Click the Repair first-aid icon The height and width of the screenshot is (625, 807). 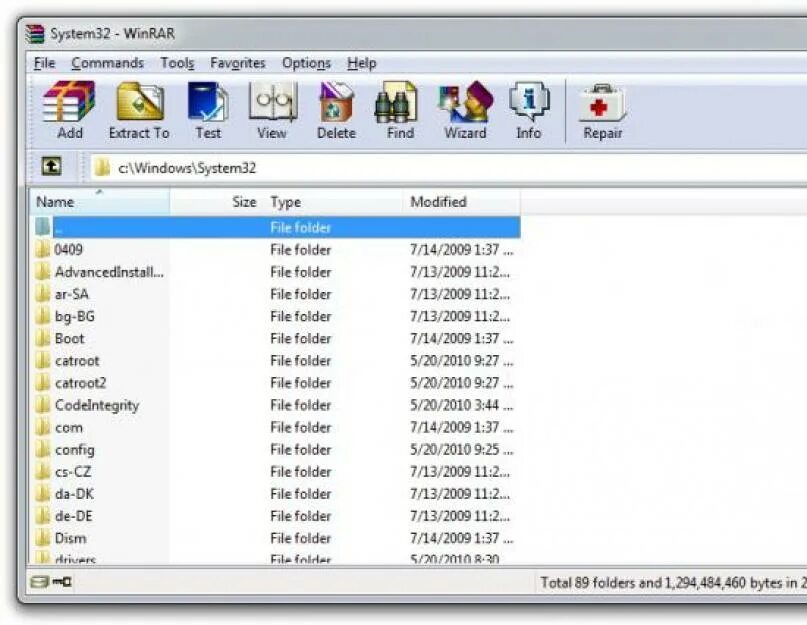point(602,103)
